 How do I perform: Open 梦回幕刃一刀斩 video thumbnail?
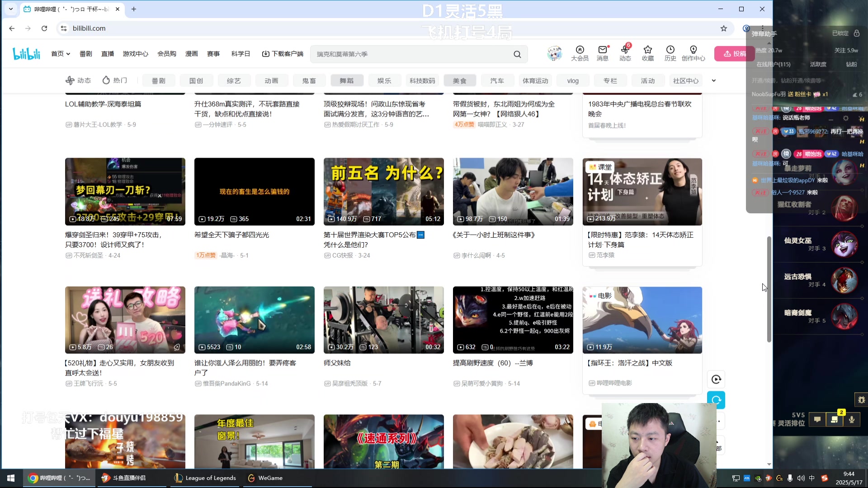tap(125, 192)
